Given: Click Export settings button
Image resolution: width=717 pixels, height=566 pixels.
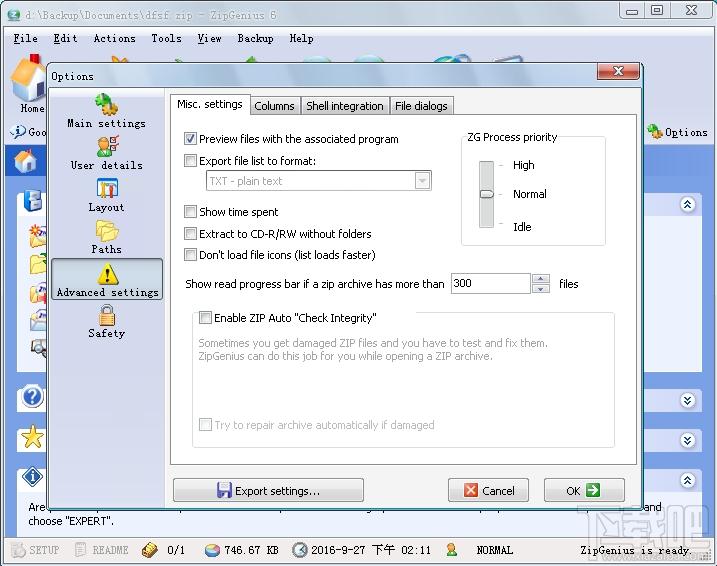Looking at the screenshot, I should click(268, 491).
